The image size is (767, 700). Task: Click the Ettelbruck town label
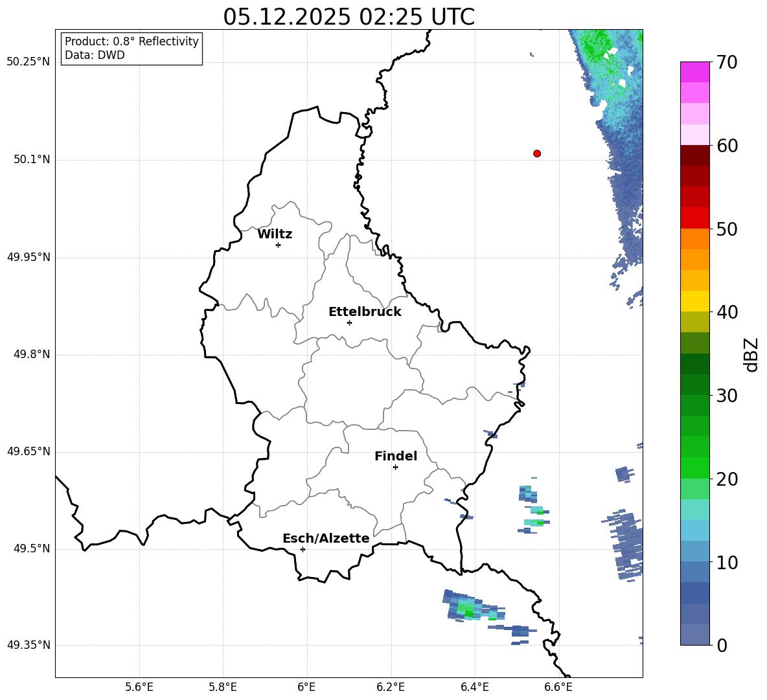[365, 312]
